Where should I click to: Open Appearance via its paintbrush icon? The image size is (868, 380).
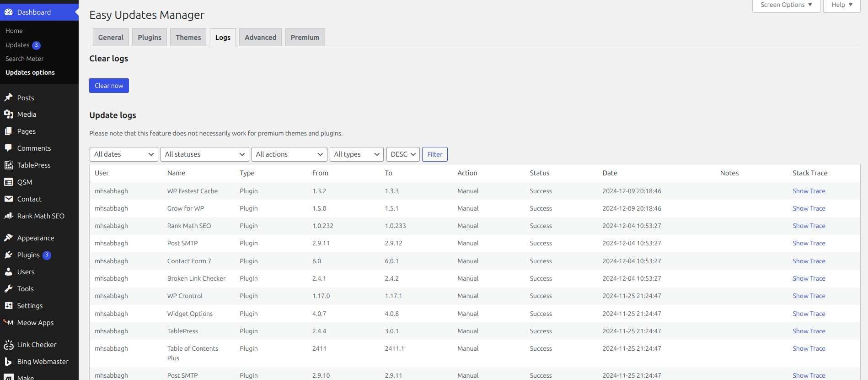pos(8,238)
